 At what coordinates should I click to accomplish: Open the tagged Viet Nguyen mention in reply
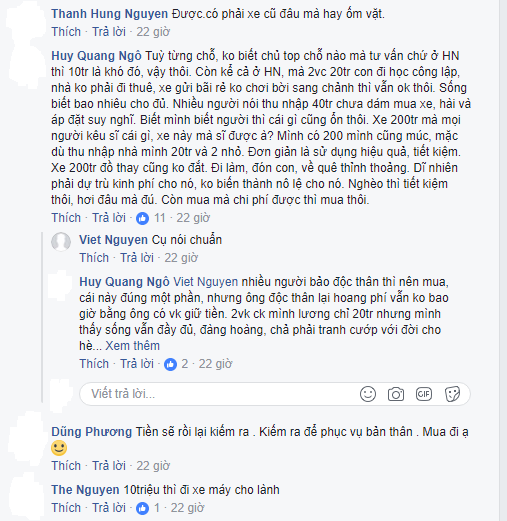tap(206, 282)
